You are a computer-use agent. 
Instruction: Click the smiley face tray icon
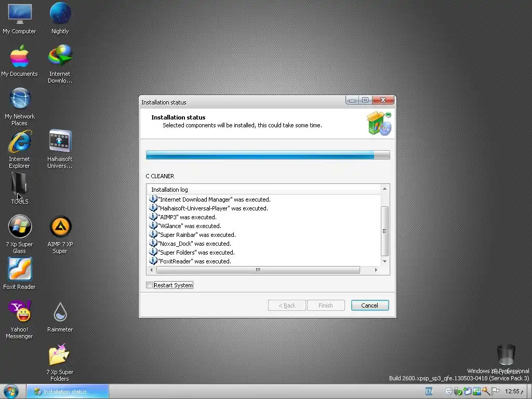(x=448, y=392)
